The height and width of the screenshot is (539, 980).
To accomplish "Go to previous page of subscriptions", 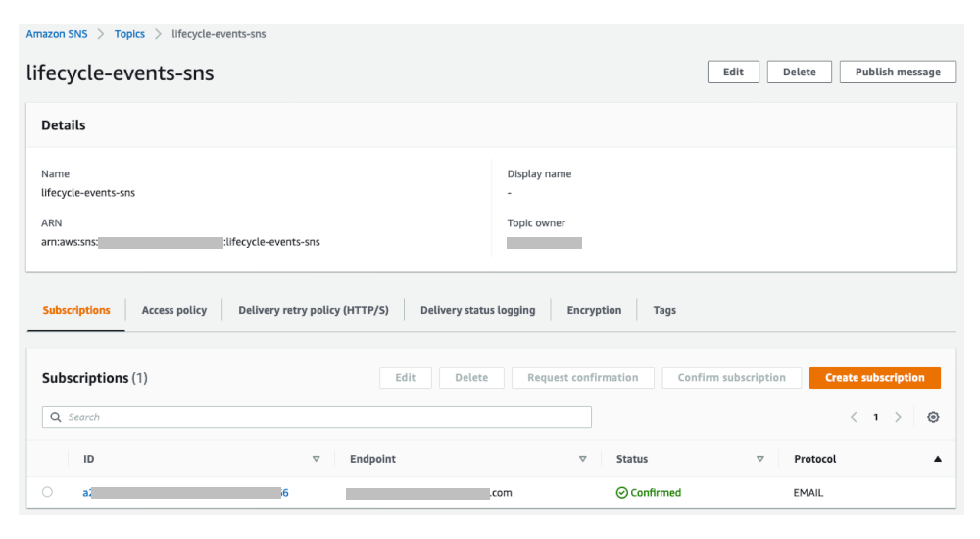I will (854, 417).
